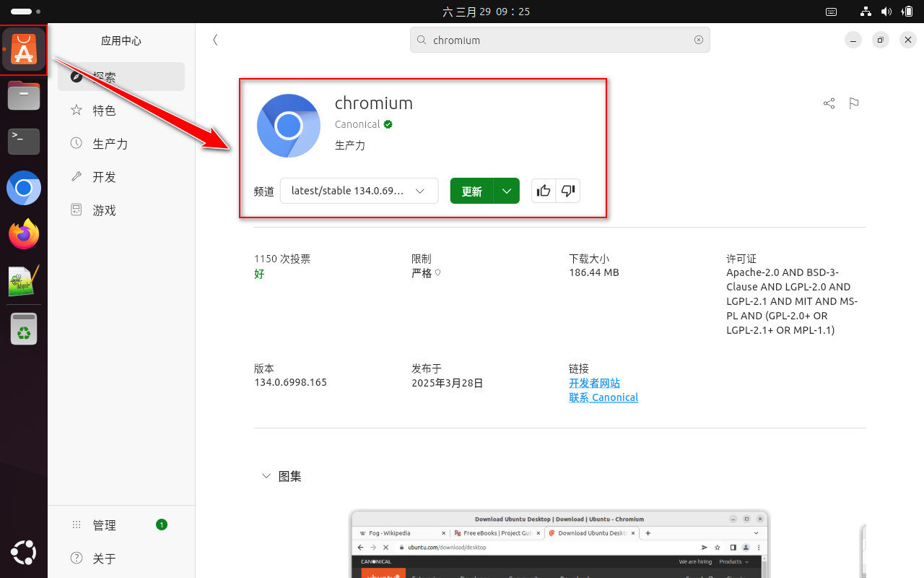Open the text editor dock icon
The width and height of the screenshot is (924, 578).
tap(24, 281)
